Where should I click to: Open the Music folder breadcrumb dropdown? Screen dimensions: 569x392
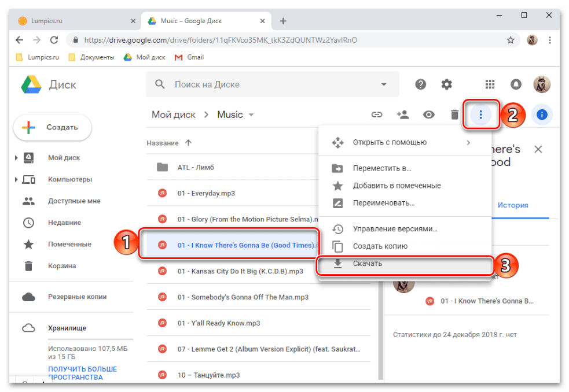(x=251, y=115)
